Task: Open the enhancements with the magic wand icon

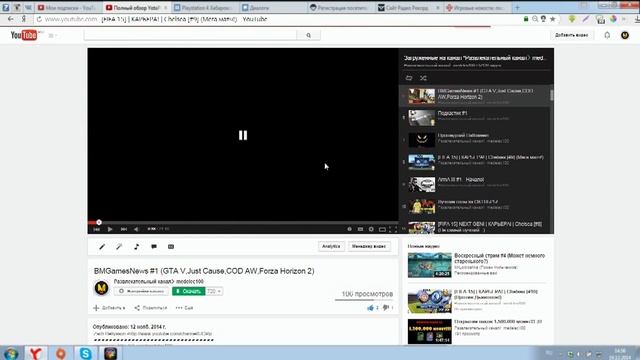Action: (x=119, y=247)
